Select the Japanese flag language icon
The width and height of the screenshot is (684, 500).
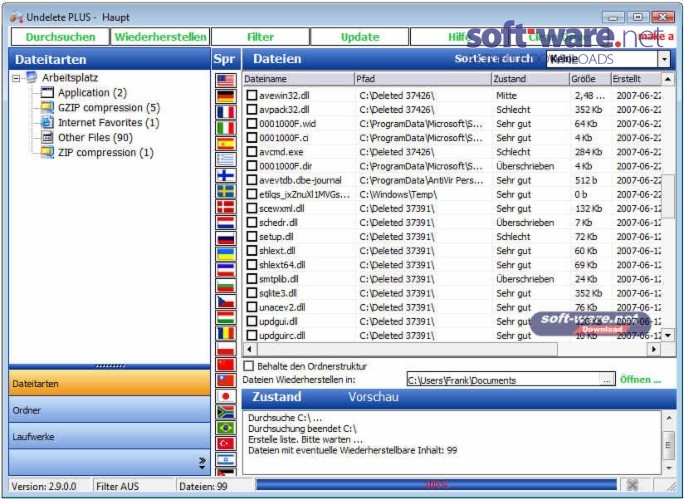click(x=226, y=396)
